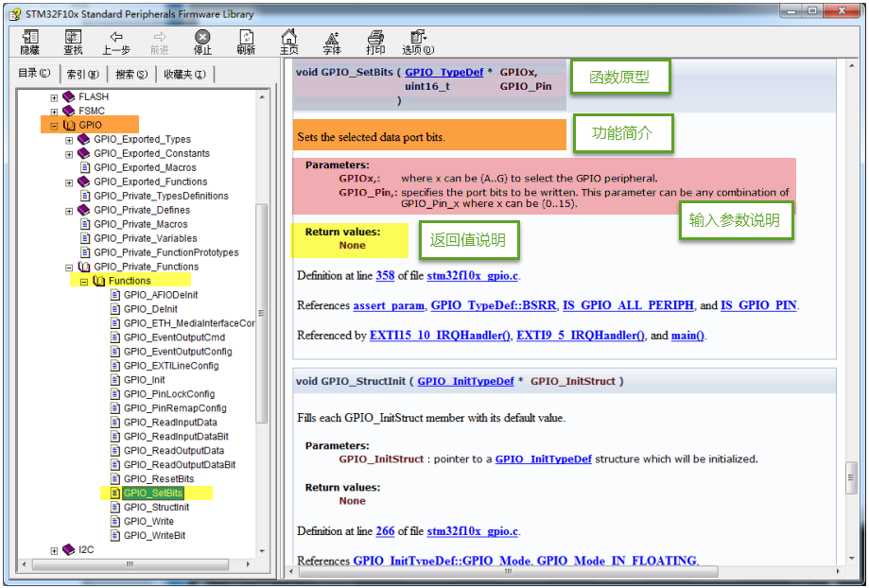Switch to the 索引 (Index) tab
869x588 pixels.
click(83, 74)
